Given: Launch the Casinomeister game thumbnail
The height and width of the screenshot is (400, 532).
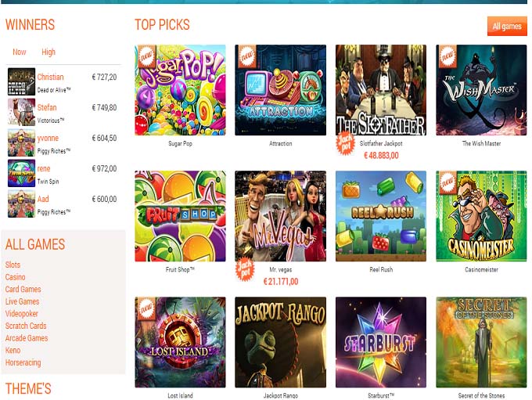Looking at the screenshot, I should (x=481, y=216).
